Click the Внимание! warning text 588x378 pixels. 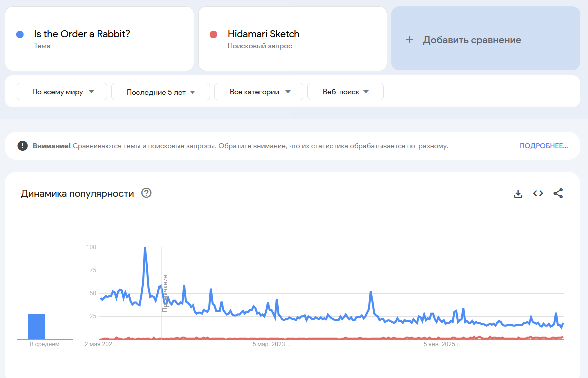point(52,146)
